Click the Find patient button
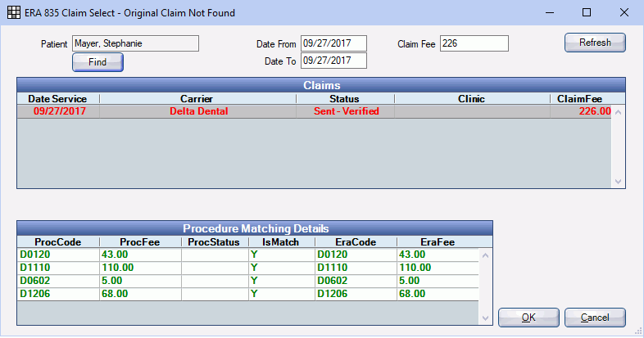 pos(98,62)
